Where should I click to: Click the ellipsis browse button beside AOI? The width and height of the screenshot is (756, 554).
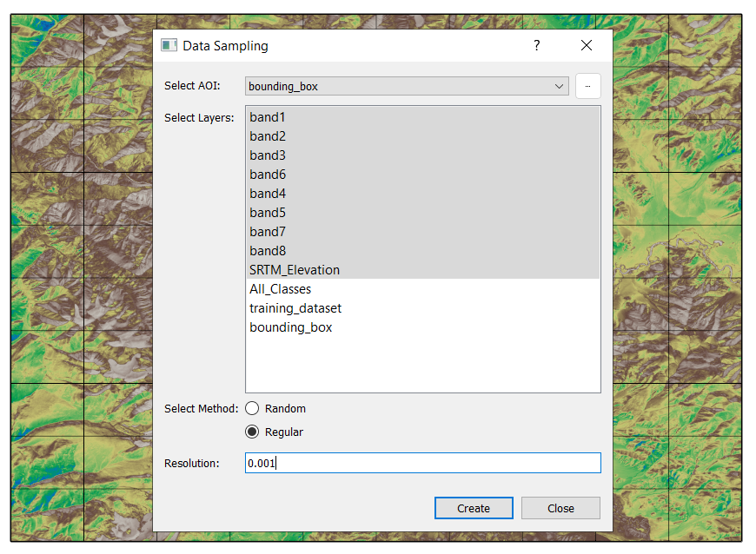[x=587, y=86]
